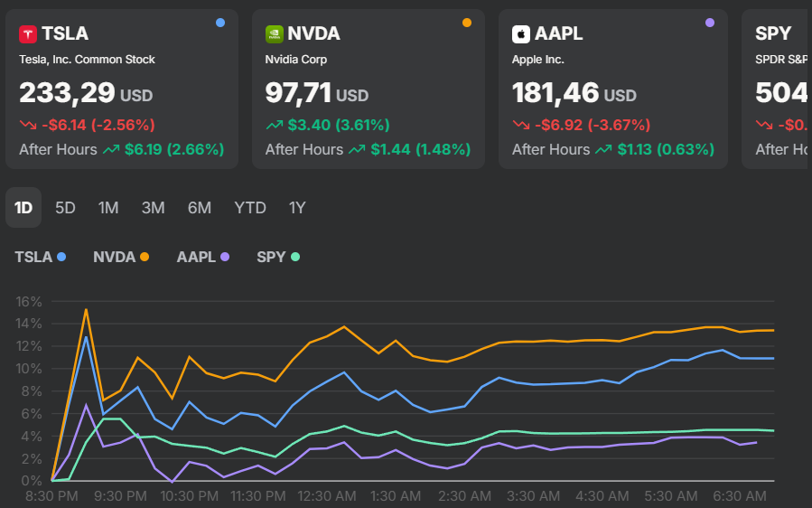Select the 1D time range tab
This screenshot has height=508, width=812.
(x=23, y=208)
